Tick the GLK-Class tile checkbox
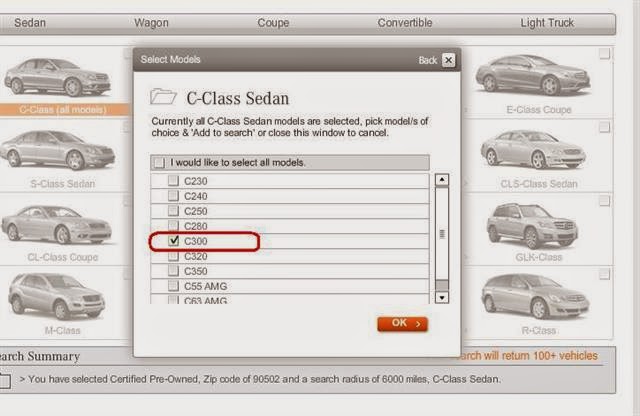640x416 pixels. [604, 200]
